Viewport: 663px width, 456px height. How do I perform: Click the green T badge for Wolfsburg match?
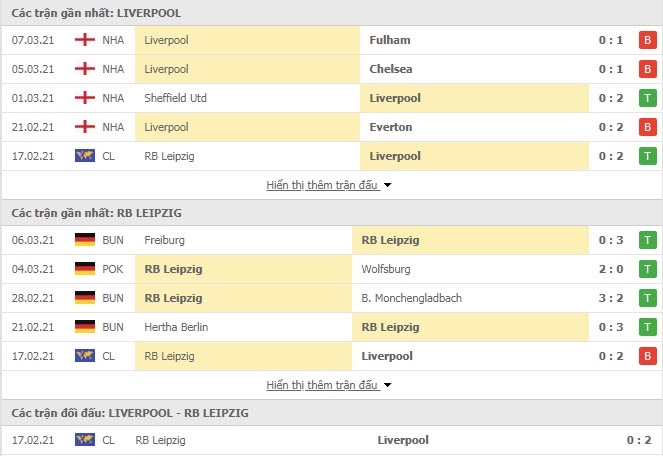[647, 269]
